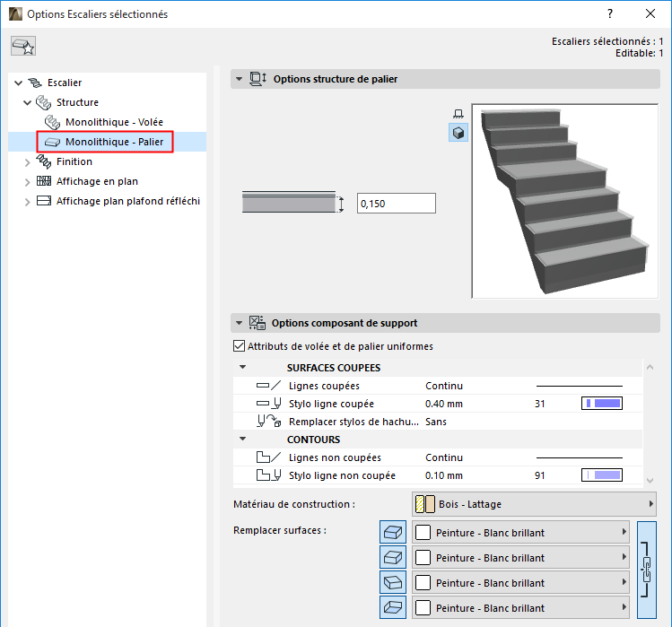
Task: Click the Lignes non coupées row icon
Action: [269, 457]
